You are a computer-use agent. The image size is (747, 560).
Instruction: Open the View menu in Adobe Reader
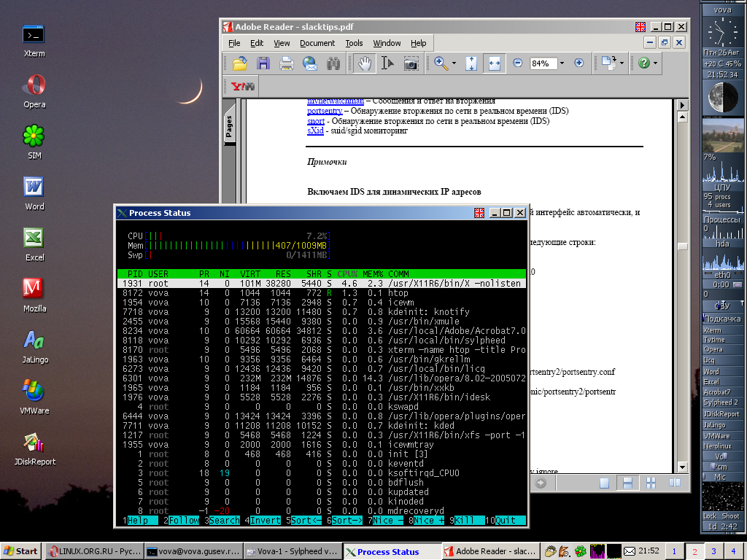tap(282, 43)
